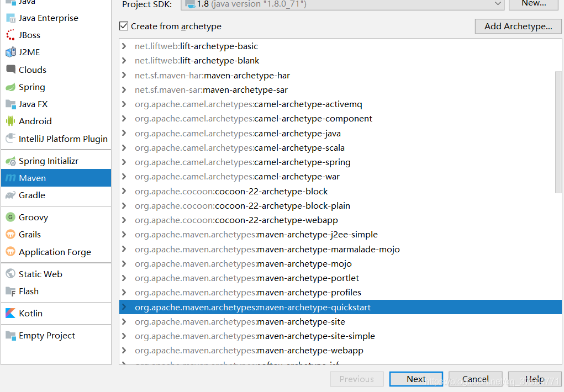Expand lift-archetype-basic tree row
564x392 pixels.
tap(124, 46)
